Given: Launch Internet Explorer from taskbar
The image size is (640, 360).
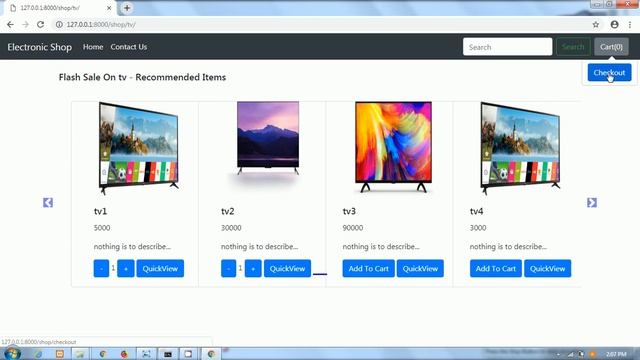Looking at the screenshot, I should [38, 354].
